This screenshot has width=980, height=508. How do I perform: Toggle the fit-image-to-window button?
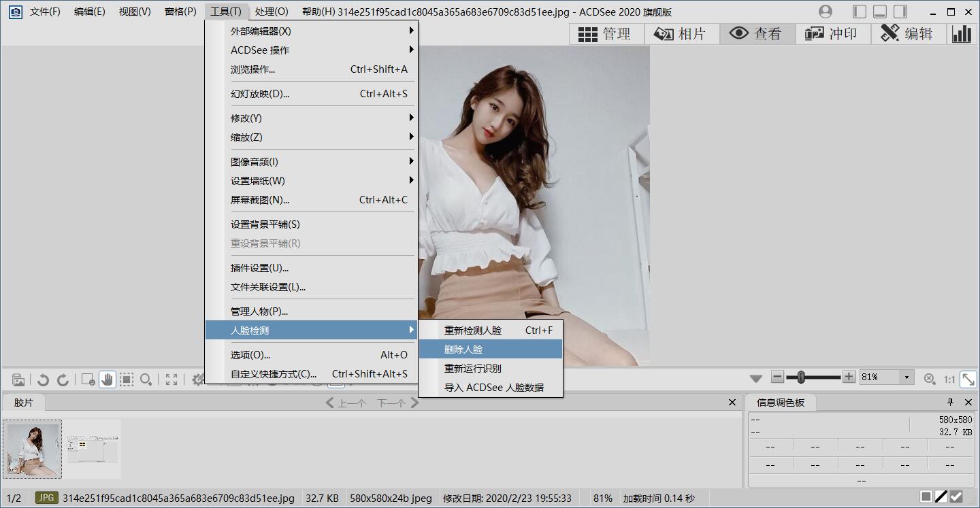tap(968, 379)
